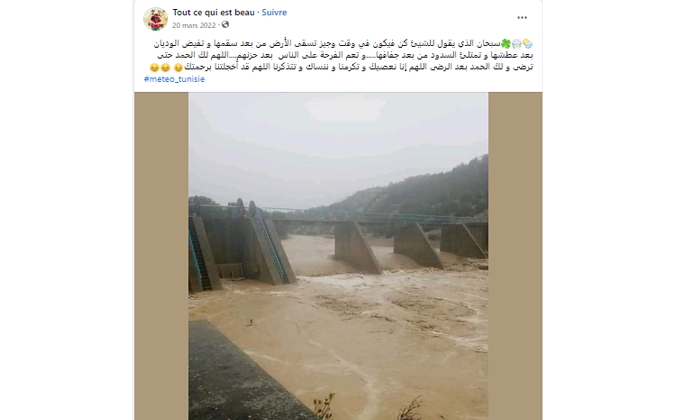Click the beige margin left of the photo
This screenshot has width=675, height=420.
[161, 256]
